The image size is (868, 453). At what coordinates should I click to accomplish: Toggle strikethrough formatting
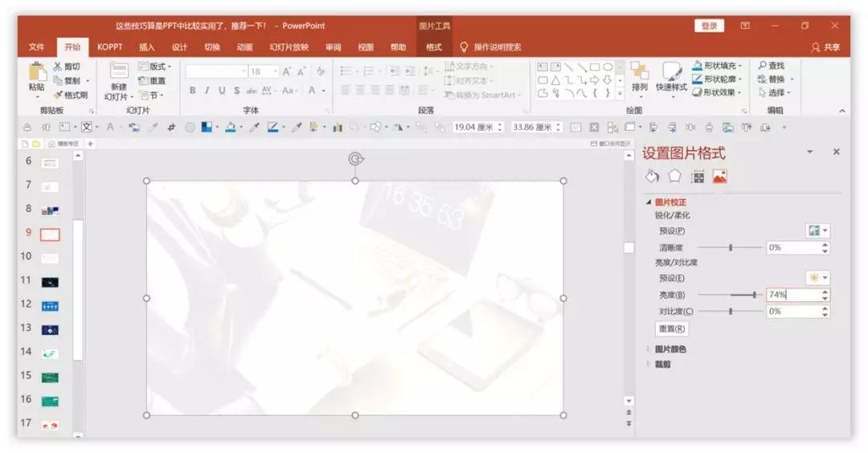click(252, 91)
